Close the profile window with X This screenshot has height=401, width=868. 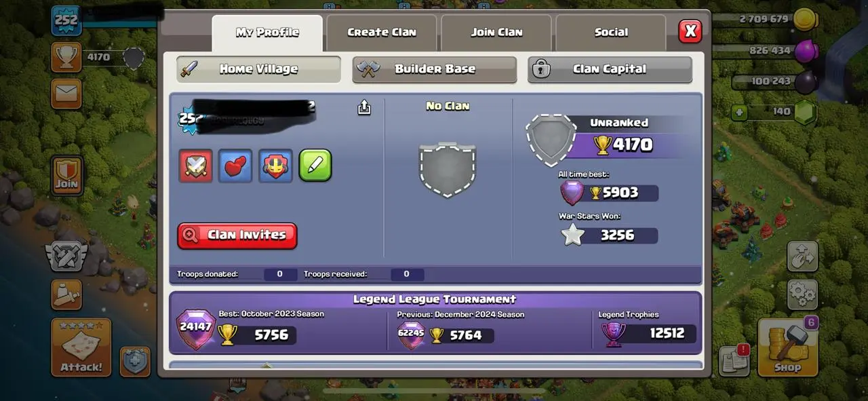point(690,31)
